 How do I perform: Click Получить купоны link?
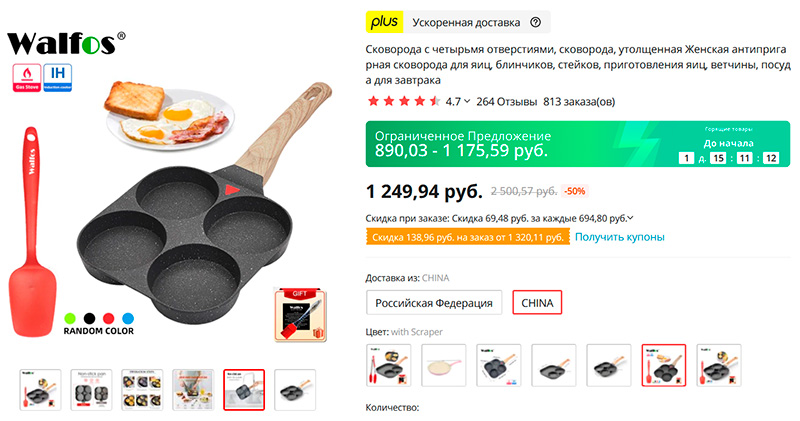coord(620,237)
